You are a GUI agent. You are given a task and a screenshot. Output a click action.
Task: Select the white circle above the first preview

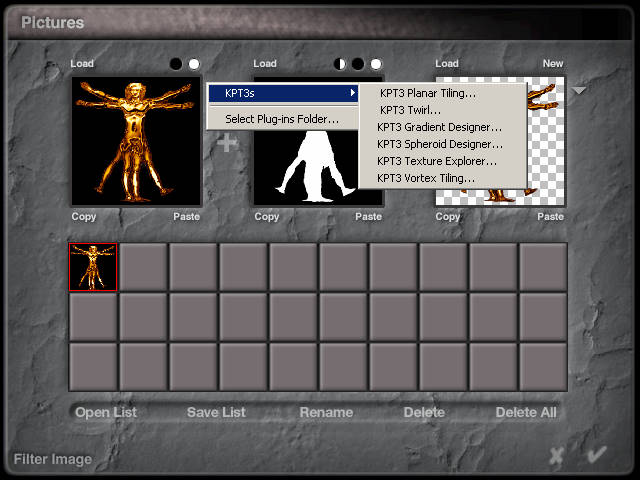194,64
